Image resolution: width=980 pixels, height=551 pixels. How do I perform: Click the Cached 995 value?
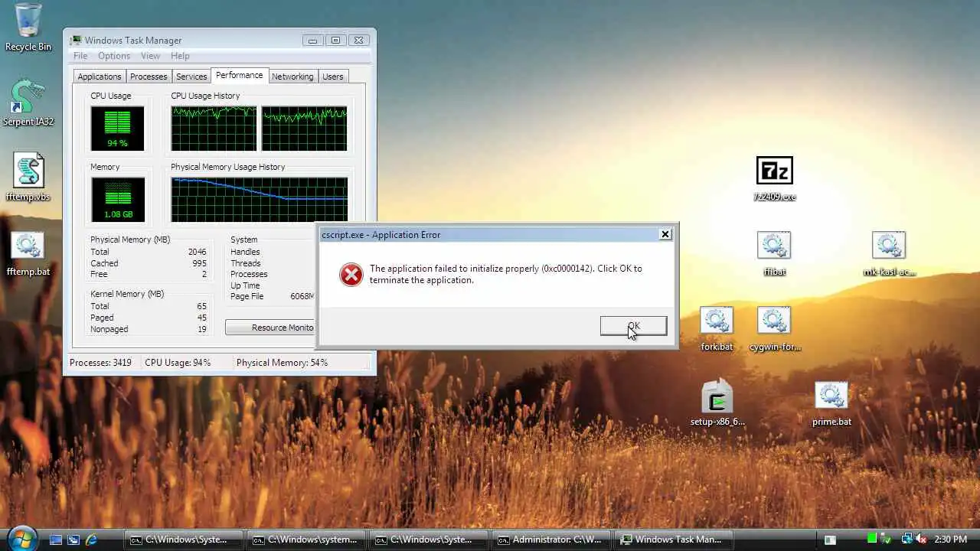[199, 263]
